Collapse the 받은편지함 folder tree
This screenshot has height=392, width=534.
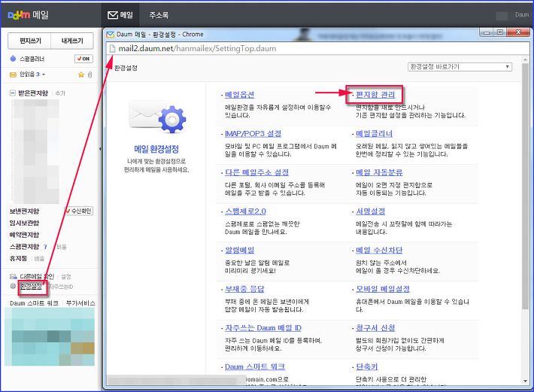click(13, 93)
